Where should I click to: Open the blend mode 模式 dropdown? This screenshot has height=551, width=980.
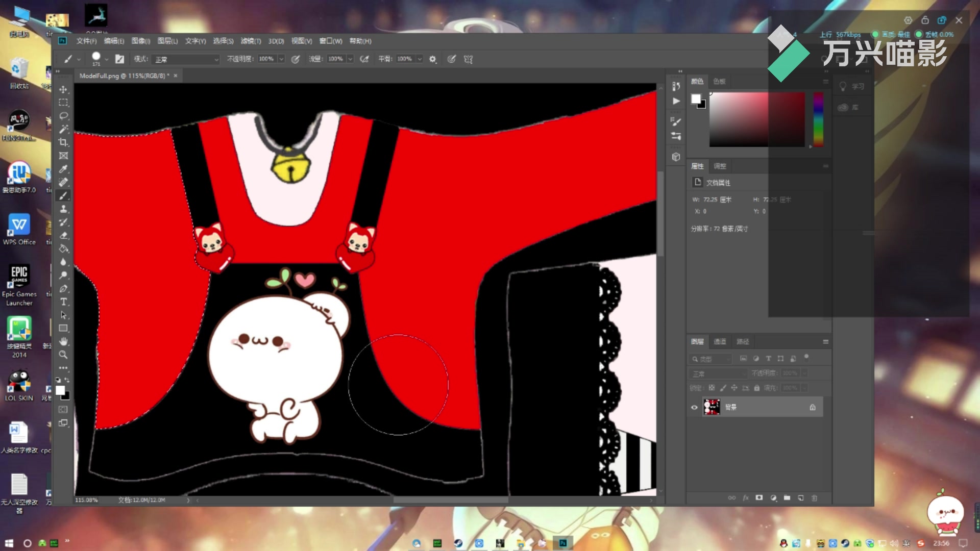pos(186,59)
